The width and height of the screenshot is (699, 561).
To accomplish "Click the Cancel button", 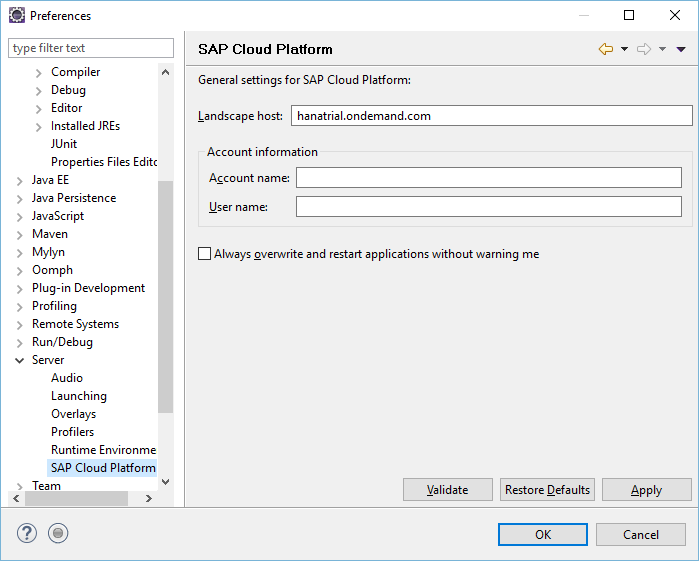I will (641, 534).
